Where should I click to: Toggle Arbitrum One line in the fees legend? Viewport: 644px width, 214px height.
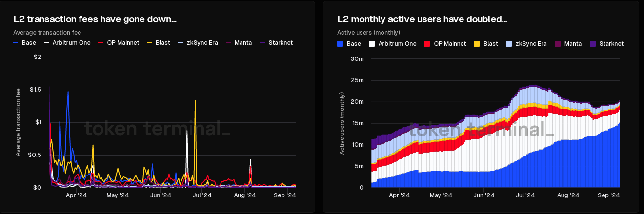tap(67, 43)
